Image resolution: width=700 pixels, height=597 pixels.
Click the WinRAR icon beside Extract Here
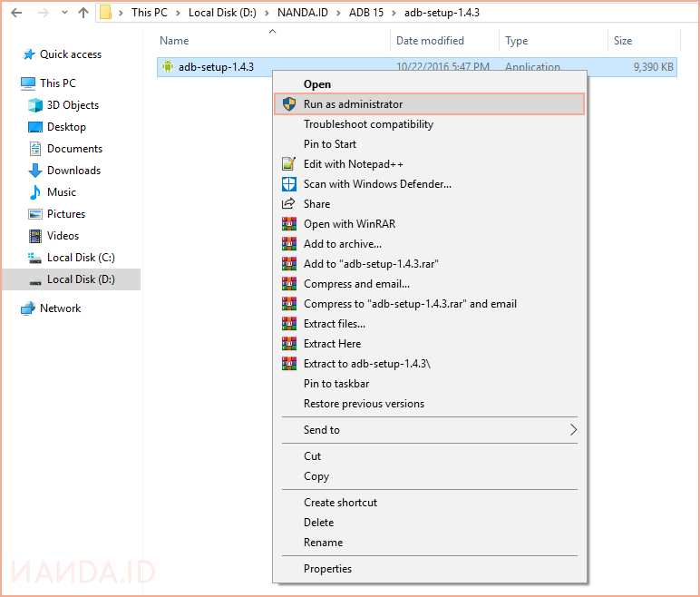289,344
